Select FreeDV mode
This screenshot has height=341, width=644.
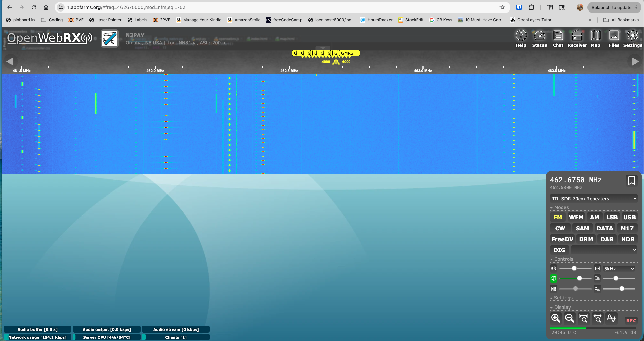[562, 239]
